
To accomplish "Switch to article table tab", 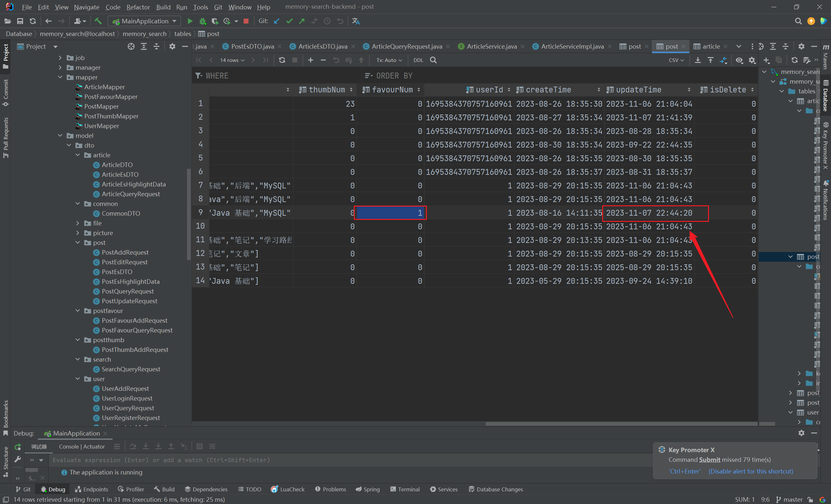I will [711, 46].
